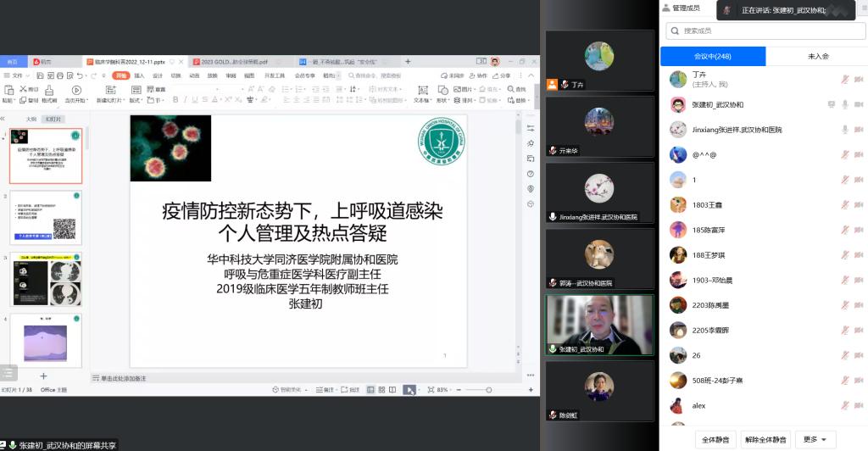Switch to reading view in status bar
The height and width of the screenshot is (451, 868).
(x=392, y=390)
